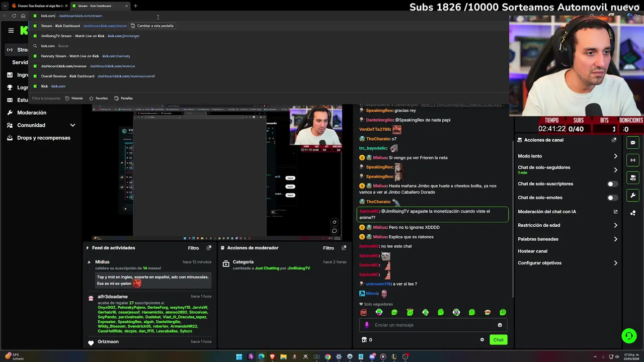Click the green Chat send button
Screen dimensions: 644x362
(498, 340)
